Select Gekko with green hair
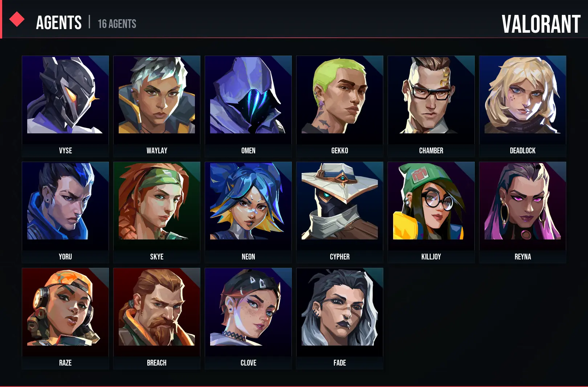 point(340,106)
